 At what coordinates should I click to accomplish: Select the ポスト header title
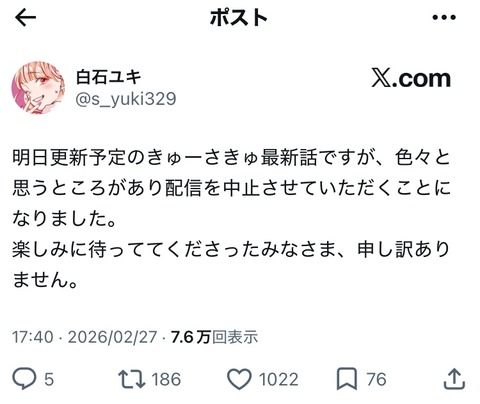(x=239, y=17)
